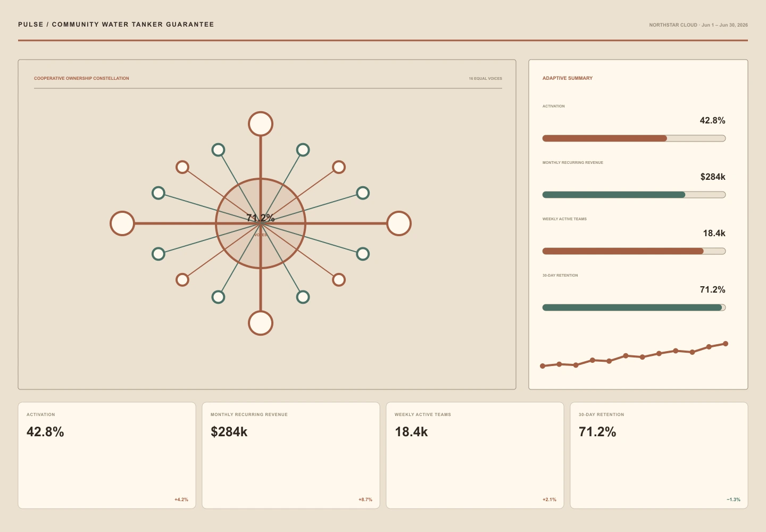
Task: Click the 'ADAPTIVE SUMMARY' heading
Action: (x=568, y=78)
